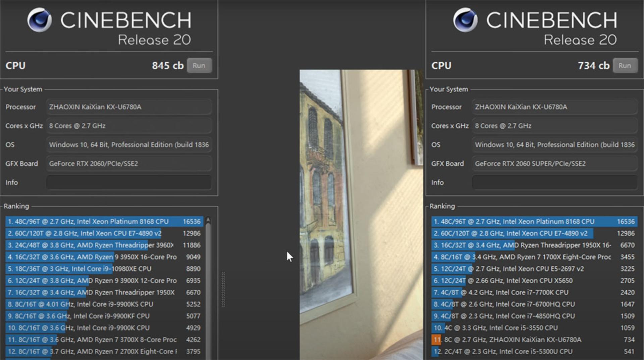Select the Core i5-5300U ranking row
The image size is (644, 360).
pyautogui.click(x=534, y=351)
